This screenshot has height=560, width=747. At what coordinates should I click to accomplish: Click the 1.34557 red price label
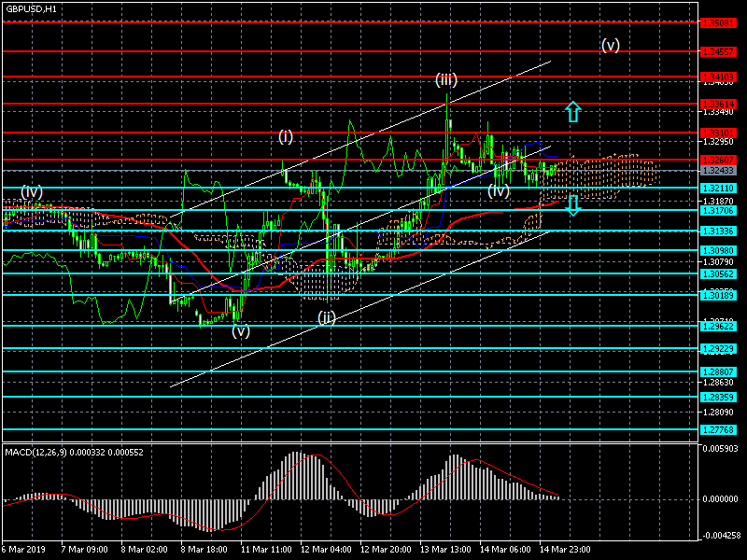(718, 51)
